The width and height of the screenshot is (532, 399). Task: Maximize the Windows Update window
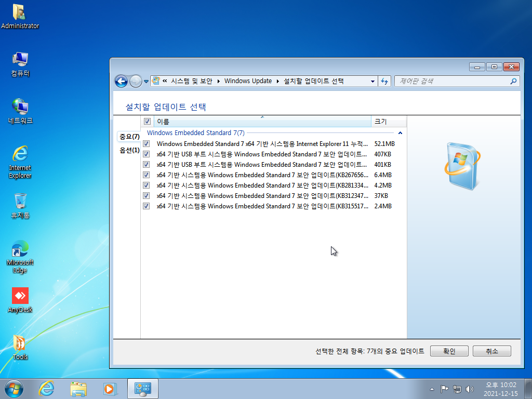494,67
